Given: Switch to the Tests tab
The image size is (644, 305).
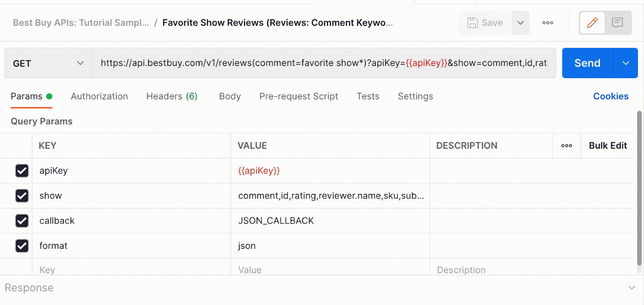Looking at the screenshot, I should tap(368, 96).
